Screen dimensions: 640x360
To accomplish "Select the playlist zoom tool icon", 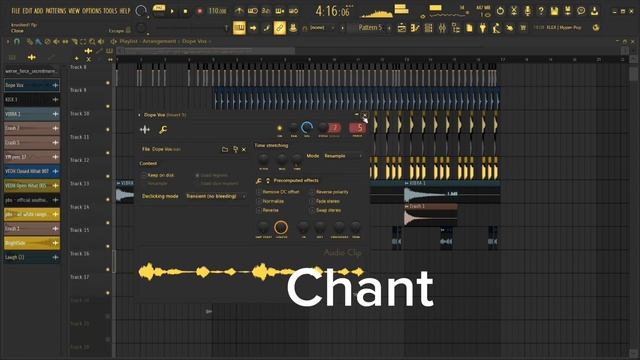I will [92, 41].
